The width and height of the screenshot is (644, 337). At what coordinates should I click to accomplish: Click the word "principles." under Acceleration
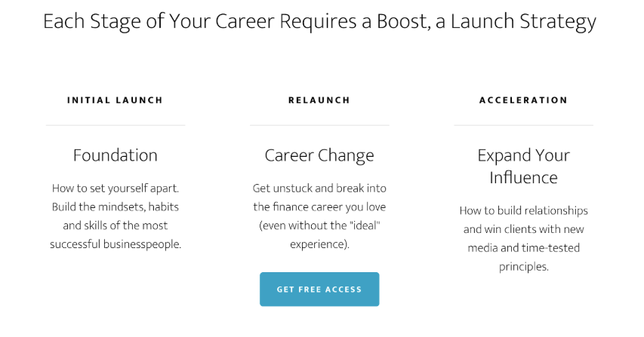(x=523, y=267)
